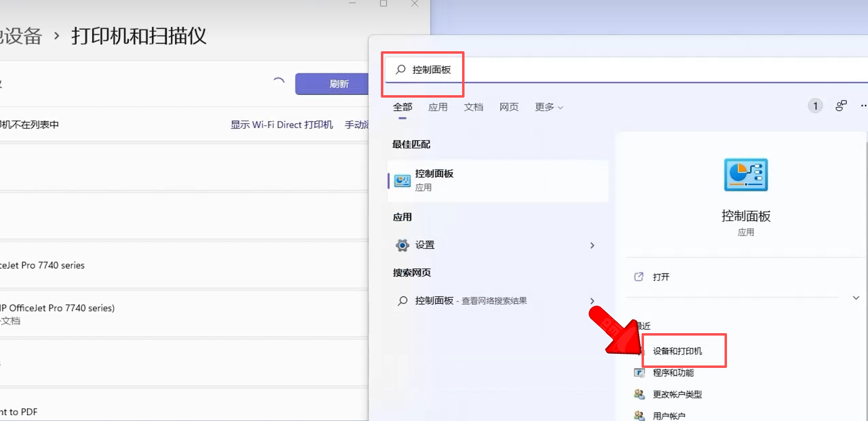The width and height of the screenshot is (868, 421).
Task: Click the open-external icon next to 打开
Action: point(639,276)
